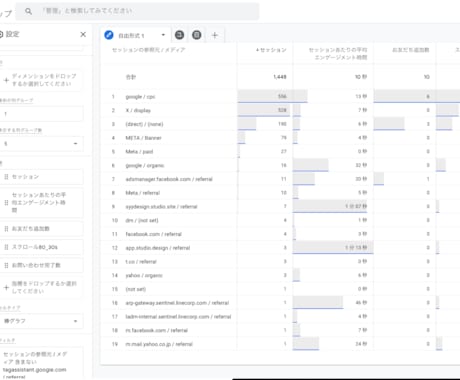Focus the top search field
The height and width of the screenshot is (380, 460).
[x=137, y=11]
